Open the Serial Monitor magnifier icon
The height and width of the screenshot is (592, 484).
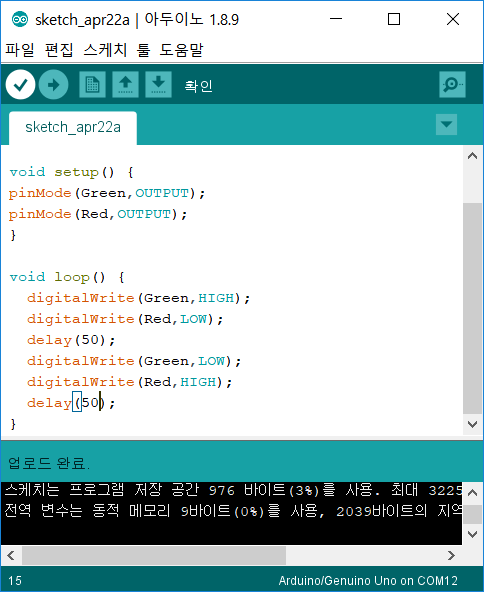click(x=452, y=85)
